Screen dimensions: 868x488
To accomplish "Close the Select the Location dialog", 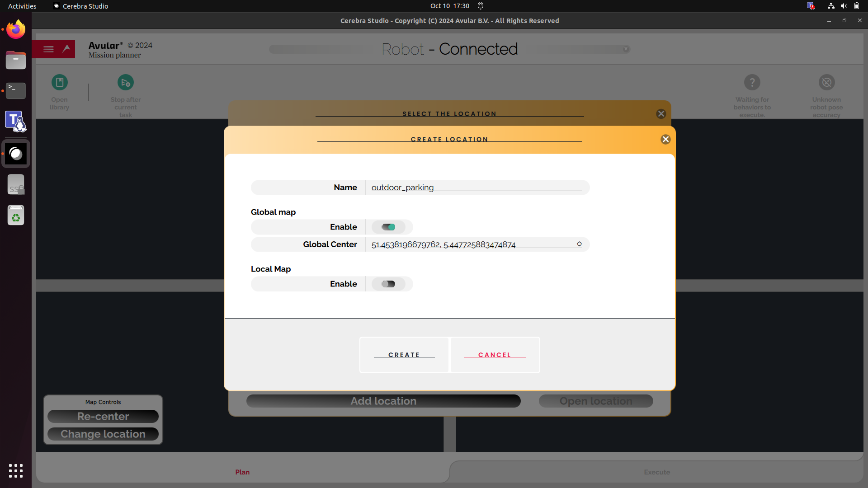I will click(x=661, y=113).
